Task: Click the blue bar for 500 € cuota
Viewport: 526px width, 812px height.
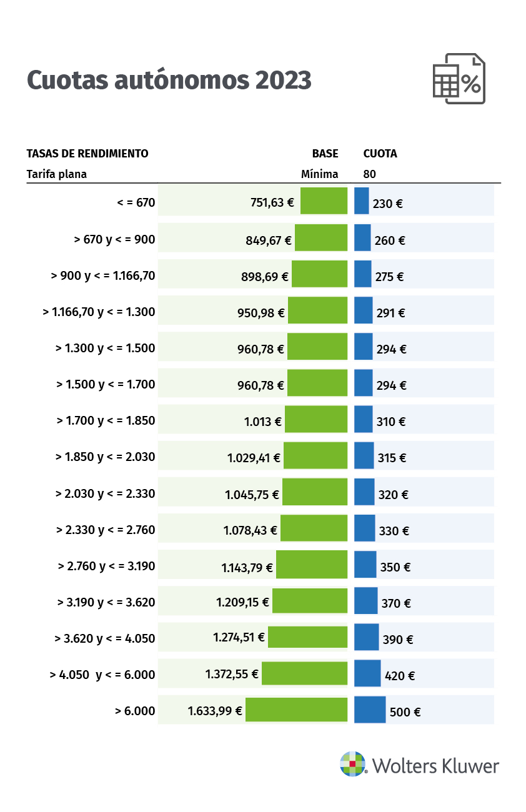Action: pos(370,710)
